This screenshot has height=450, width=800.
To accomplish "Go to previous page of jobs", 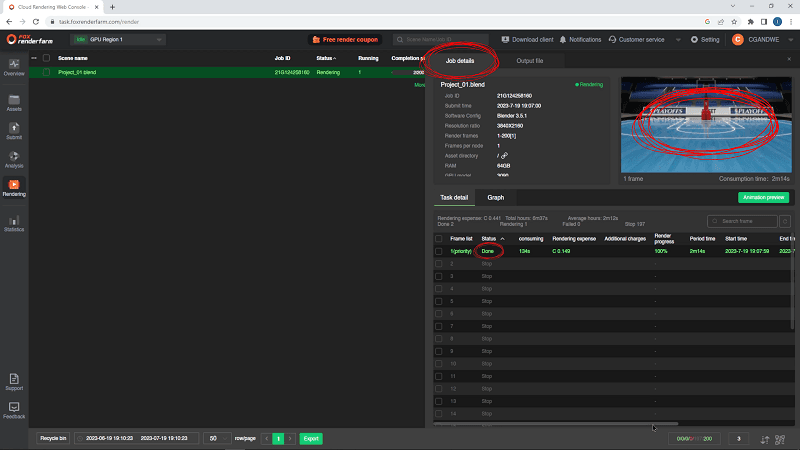I will [266, 438].
